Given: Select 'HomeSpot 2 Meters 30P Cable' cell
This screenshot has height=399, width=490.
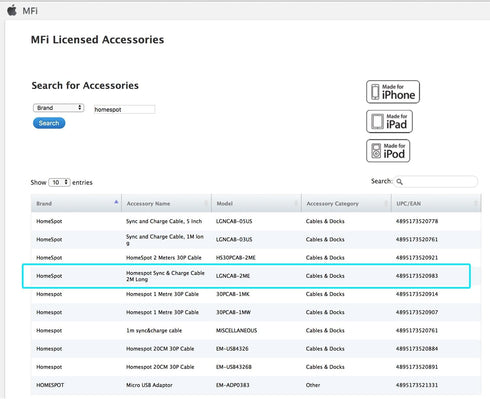Looking at the screenshot, I should [x=164, y=258].
